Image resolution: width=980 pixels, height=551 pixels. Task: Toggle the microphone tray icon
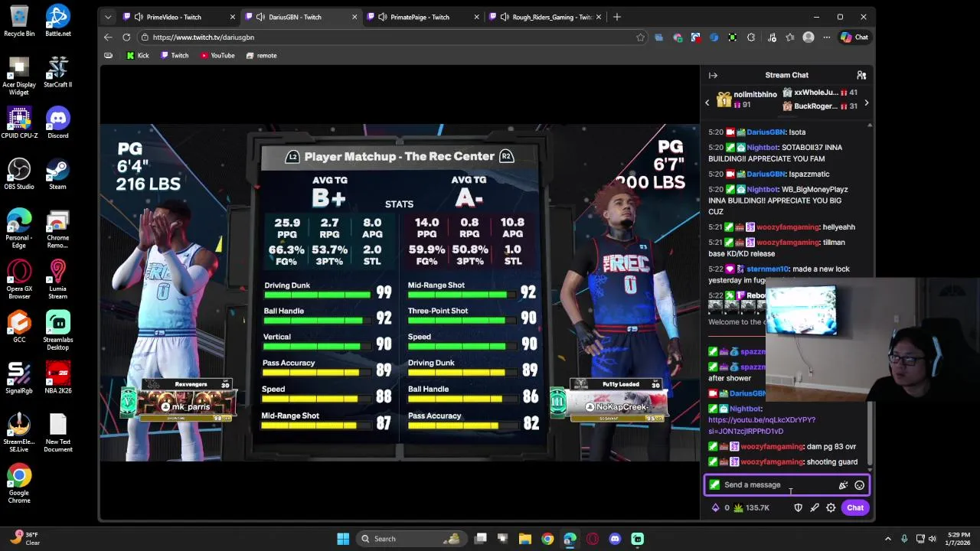904,539
